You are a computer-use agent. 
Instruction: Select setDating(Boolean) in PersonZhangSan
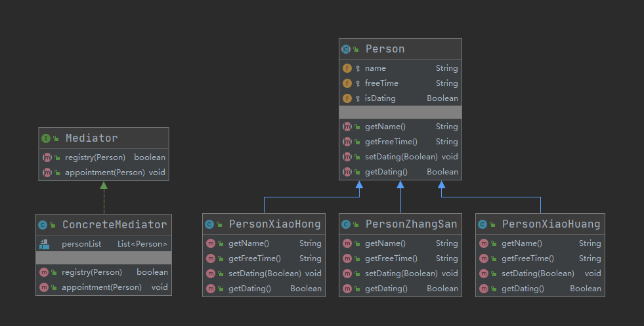point(400,274)
